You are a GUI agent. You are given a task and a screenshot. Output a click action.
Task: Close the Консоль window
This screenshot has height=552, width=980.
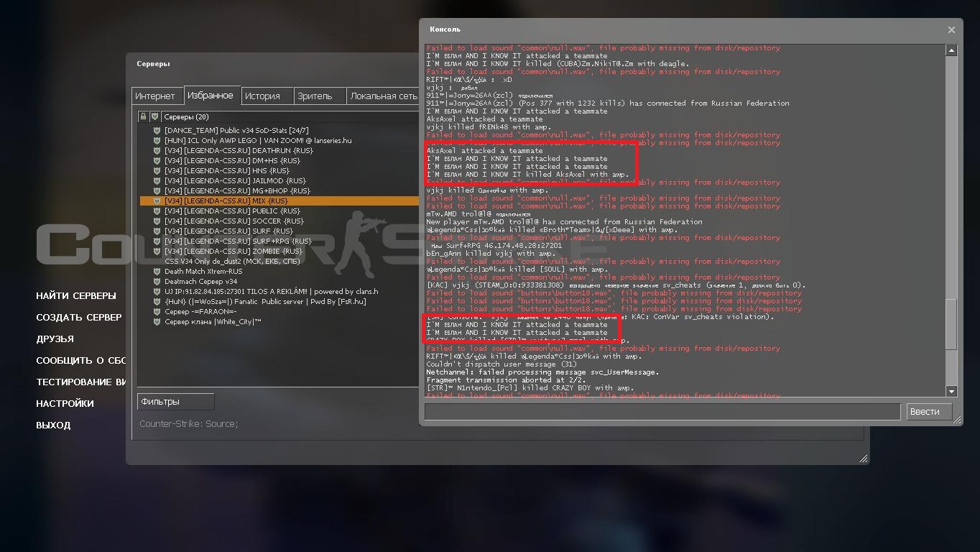pos(951,30)
